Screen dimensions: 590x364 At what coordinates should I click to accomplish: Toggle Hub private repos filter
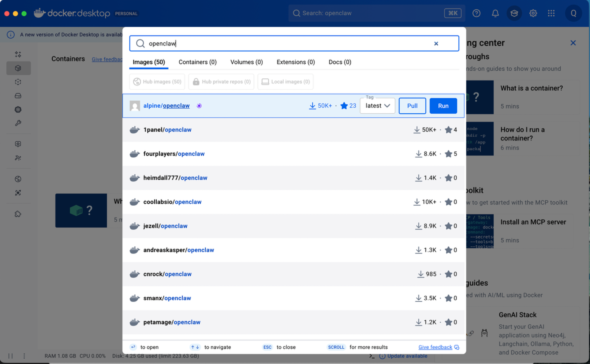[221, 82]
